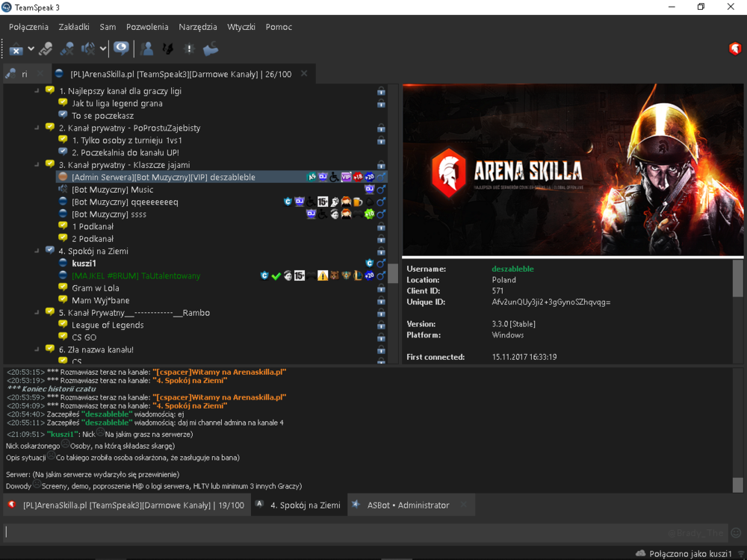Select the 'CS GO' channel

[x=84, y=337]
